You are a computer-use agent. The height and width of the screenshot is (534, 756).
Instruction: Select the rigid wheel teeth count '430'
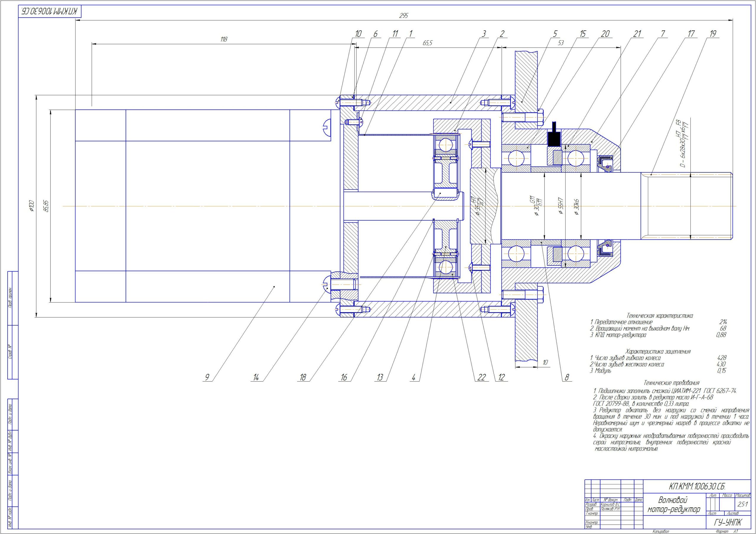[x=721, y=365]
